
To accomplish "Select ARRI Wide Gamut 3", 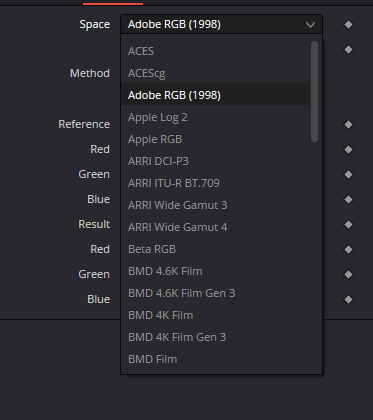I will pyautogui.click(x=215, y=205).
